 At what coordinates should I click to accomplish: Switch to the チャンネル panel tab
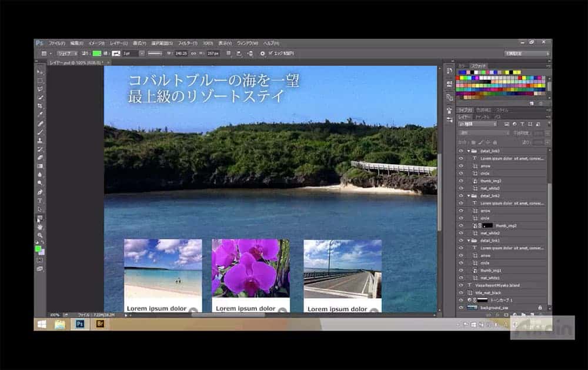coord(482,117)
